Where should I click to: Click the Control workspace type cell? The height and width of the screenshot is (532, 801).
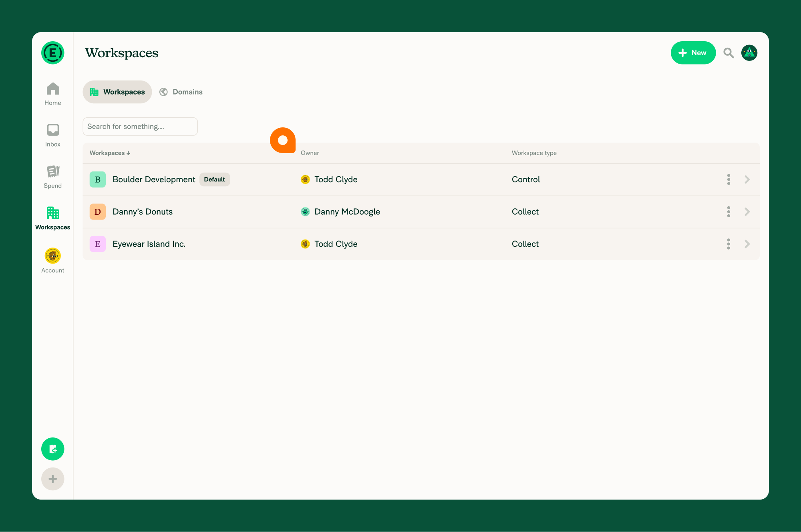(526, 179)
